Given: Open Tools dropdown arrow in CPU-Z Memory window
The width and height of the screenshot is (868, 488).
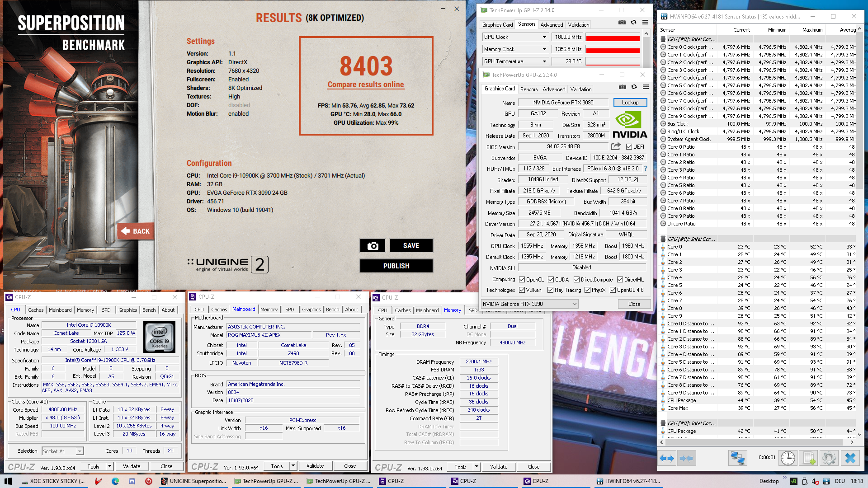Looking at the screenshot, I should click(476, 467).
